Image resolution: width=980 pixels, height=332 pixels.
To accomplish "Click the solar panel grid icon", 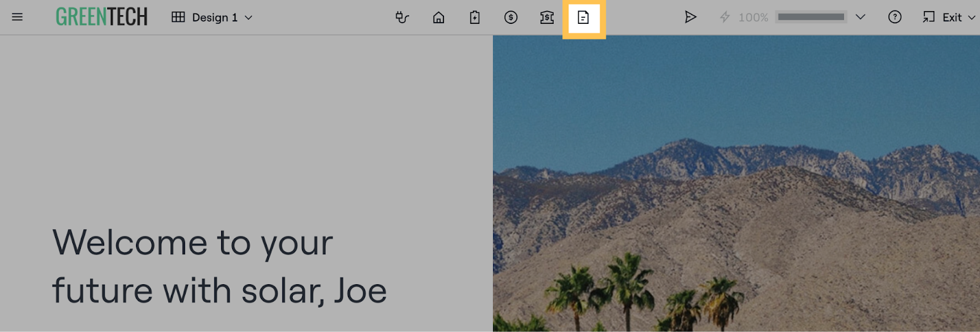I will 178,17.
